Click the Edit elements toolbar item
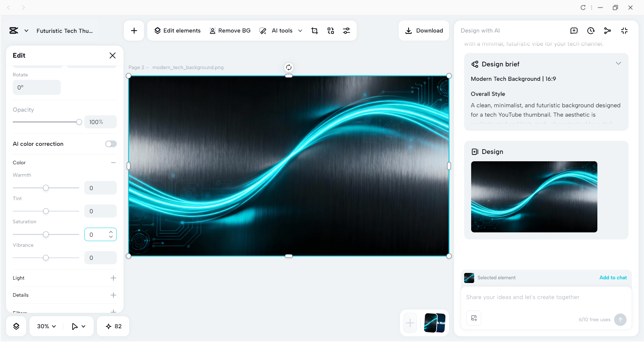The height and width of the screenshot is (342, 644). [x=178, y=31]
